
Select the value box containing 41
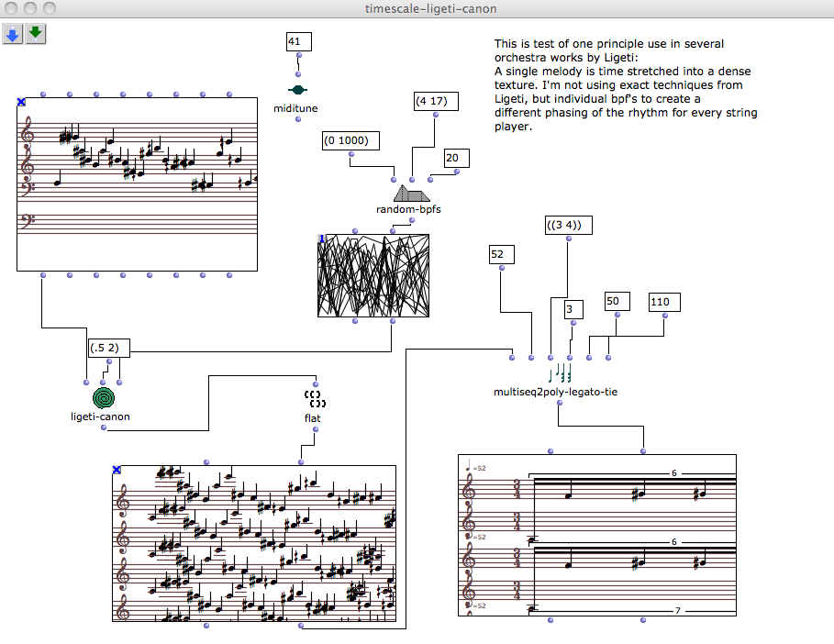[x=298, y=41]
